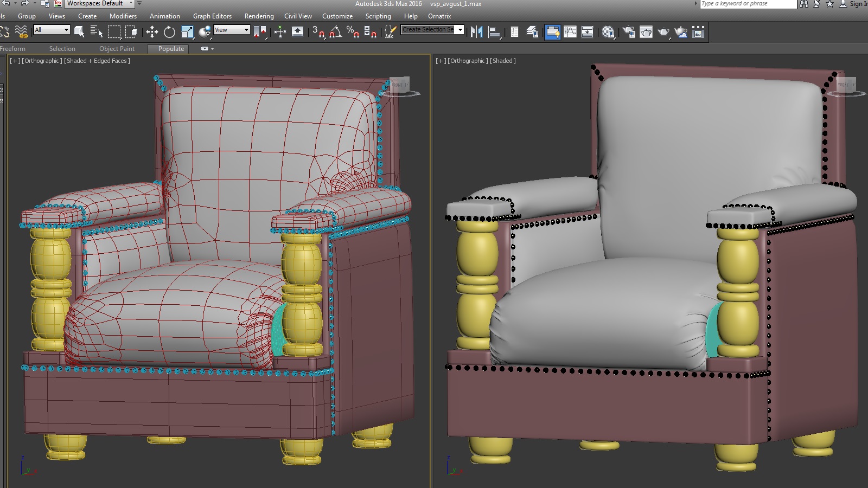868x488 pixels.
Task: Click the 'Shaded + Edged Faces' viewport label
Action: (x=97, y=61)
